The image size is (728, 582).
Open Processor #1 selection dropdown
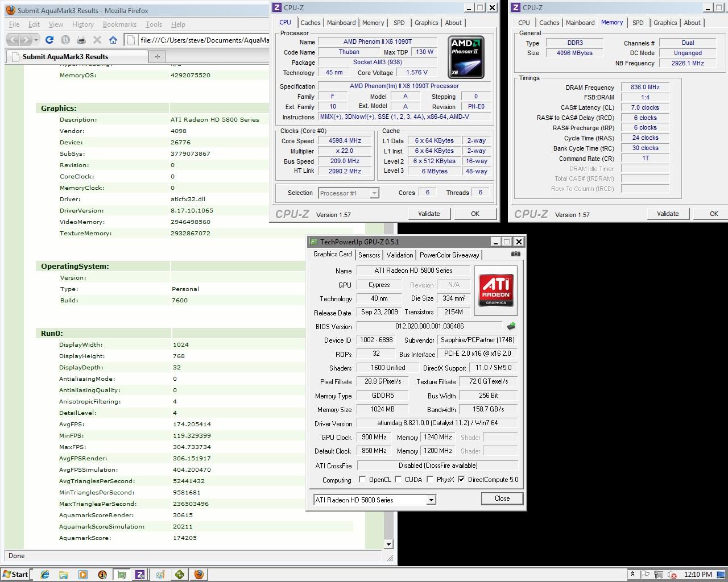pyautogui.click(x=374, y=193)
